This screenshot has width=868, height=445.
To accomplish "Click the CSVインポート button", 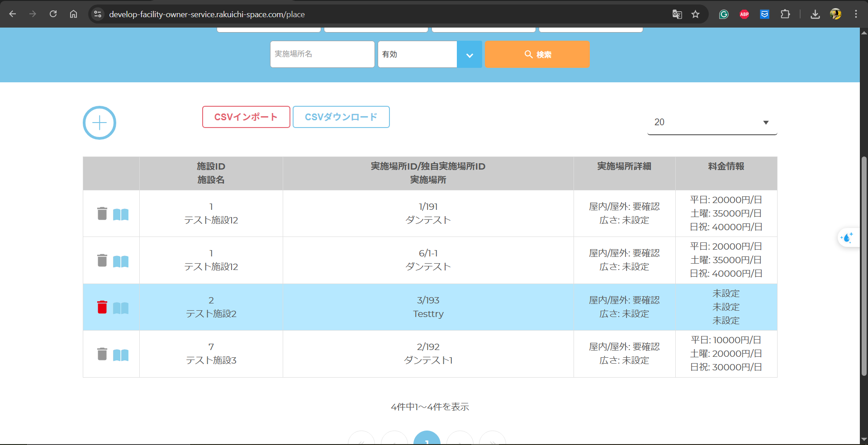I will tap(246, 117).
